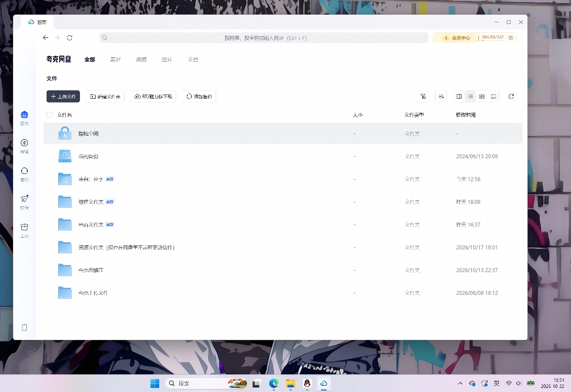This screenshot has width=571, height=392.
Task: Switch to the large preview view layout
Action: pyautogui.click(x=494, y=97)
